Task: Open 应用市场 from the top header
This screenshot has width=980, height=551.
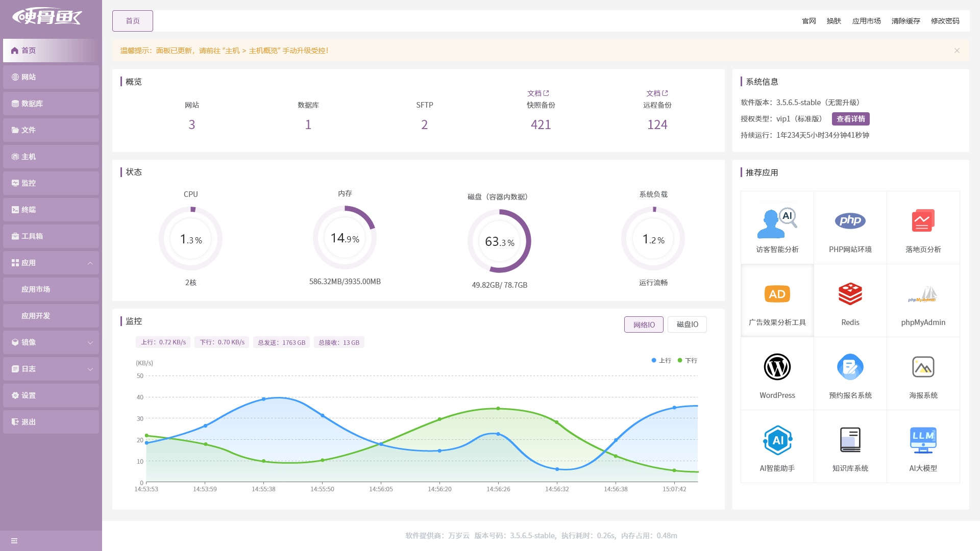Action: (866, 21)
